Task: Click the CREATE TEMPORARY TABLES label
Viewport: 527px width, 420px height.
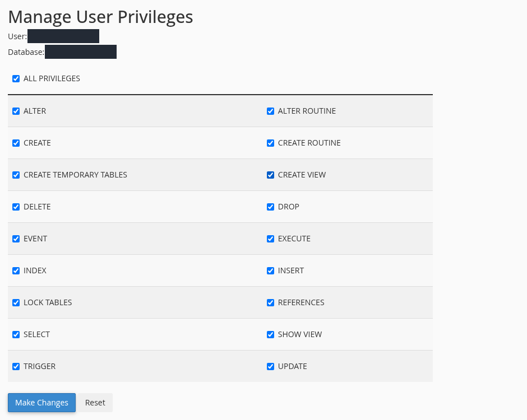Action: point(75,175)
